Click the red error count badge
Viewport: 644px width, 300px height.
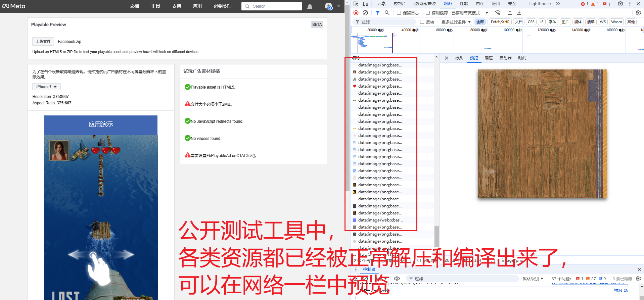coord(585,4)
